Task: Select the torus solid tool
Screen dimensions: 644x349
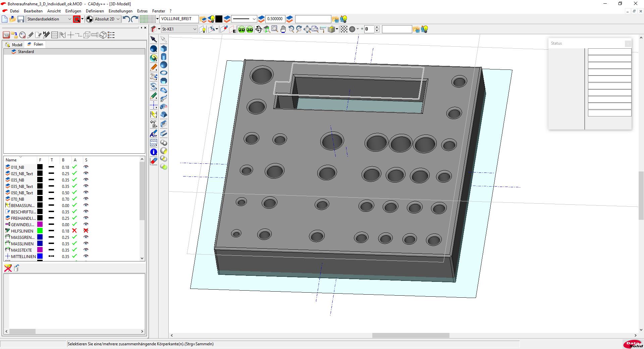Action: point(164,73)
